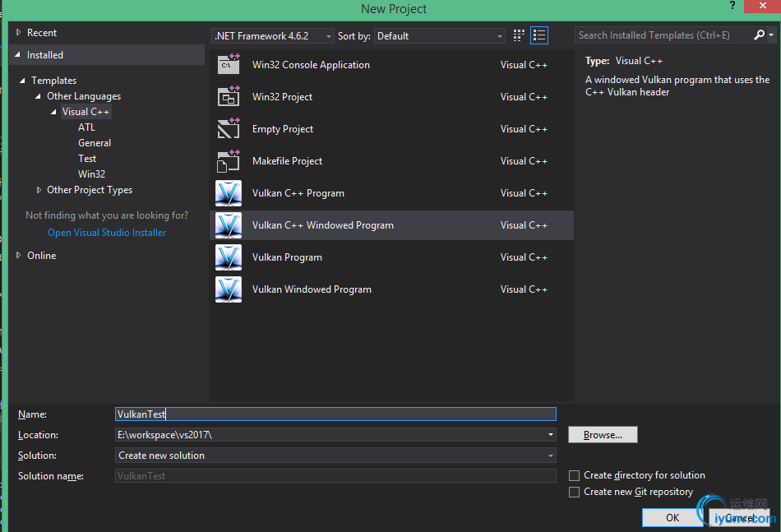Viewport: 781px width, 532px height.
Task: Select the Visual C++ tree label
Action: coord(85,112)
